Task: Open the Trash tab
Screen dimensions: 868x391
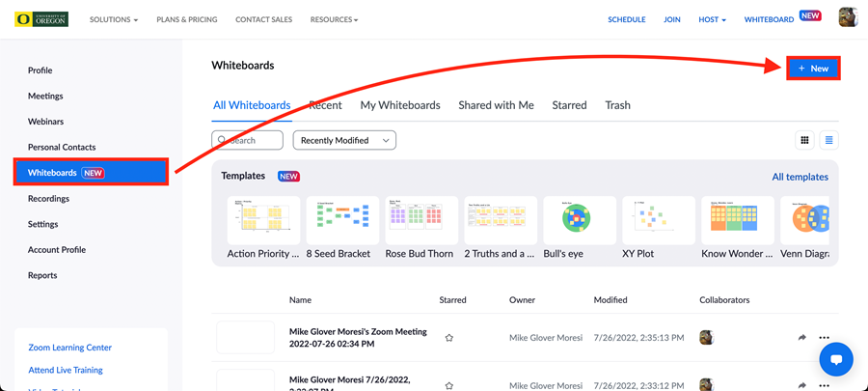Action: pyautogui.click(x=617, y=105)
